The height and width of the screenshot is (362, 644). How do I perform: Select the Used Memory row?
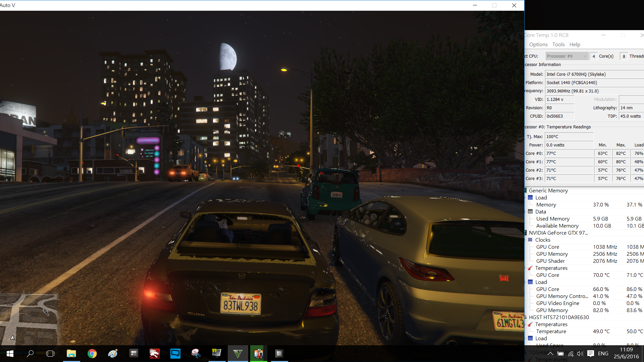click(x=553, y=219)
